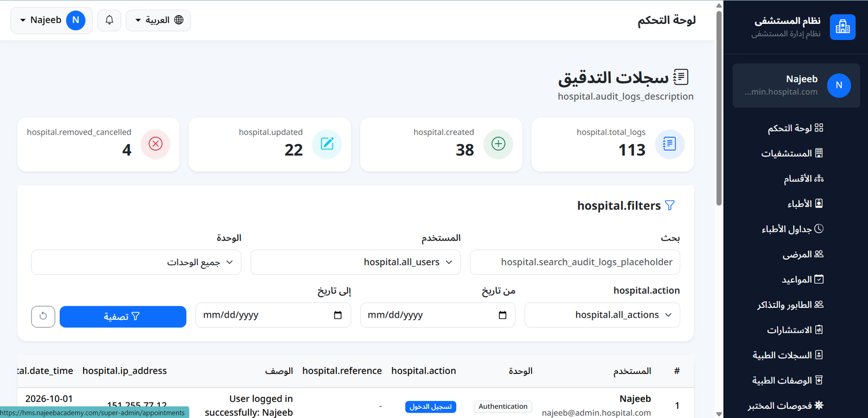868x418 pixels.
Task: Open the notifications bell
Action: [109, 20]
